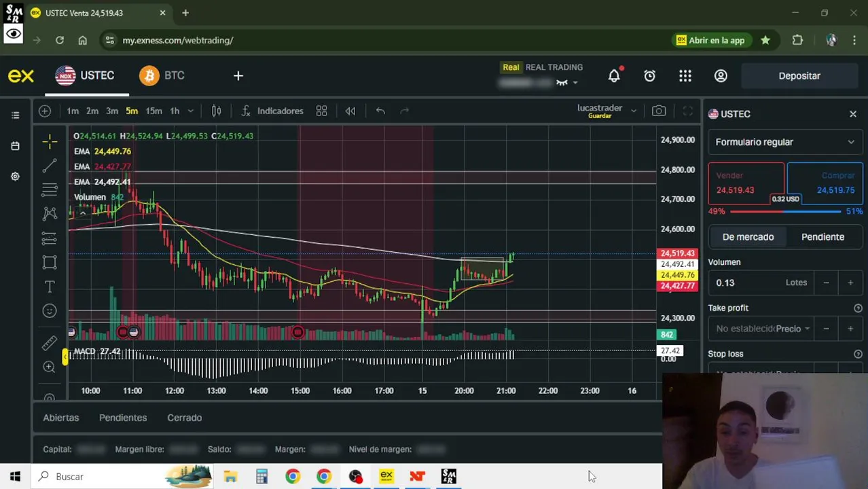Select the rectangle shapes tool
Image resolution: width=868 pixels, height=489 pixels.
pos(50,262)
